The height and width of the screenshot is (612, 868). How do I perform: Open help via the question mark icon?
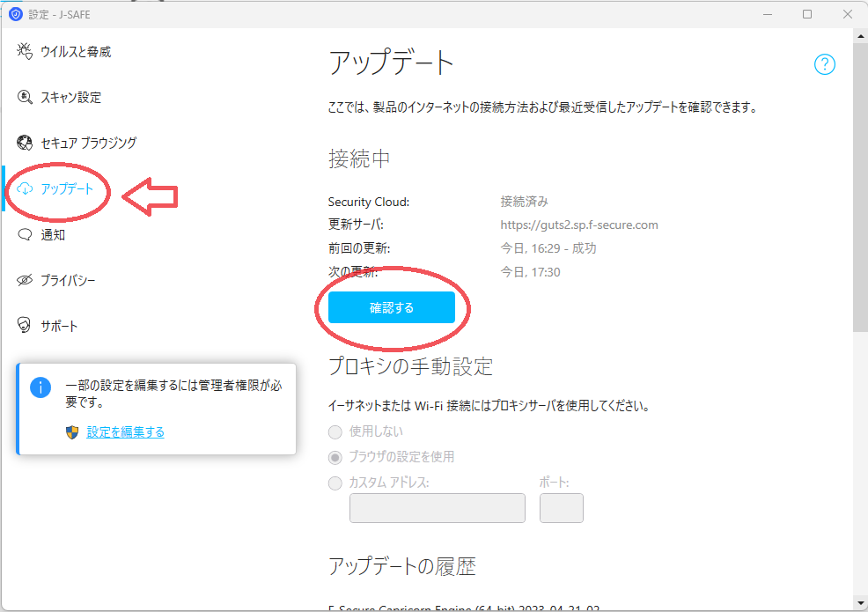824,64
